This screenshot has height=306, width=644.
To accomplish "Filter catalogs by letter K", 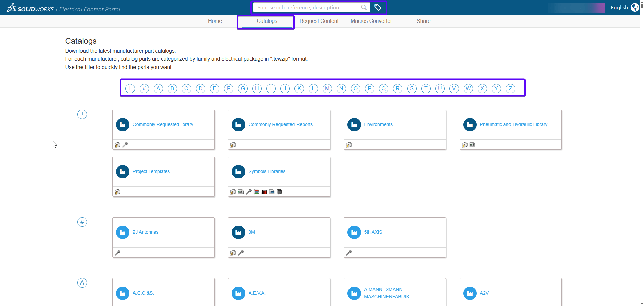I will pos(299,89).
